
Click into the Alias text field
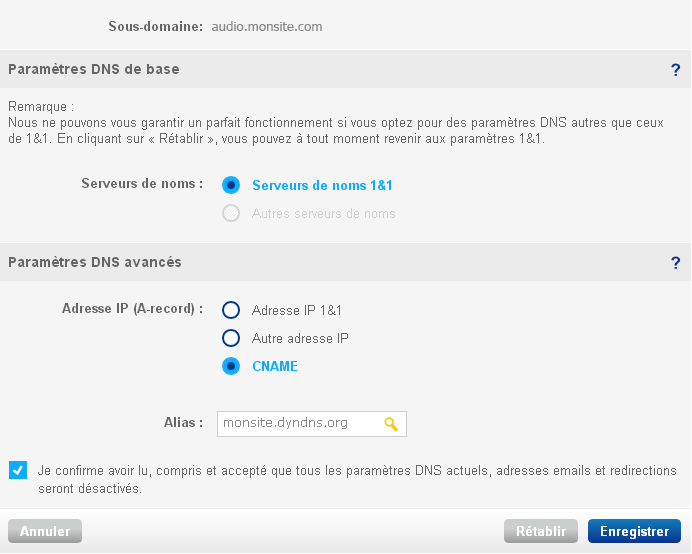pyautogui.click(x=312, y=424)
